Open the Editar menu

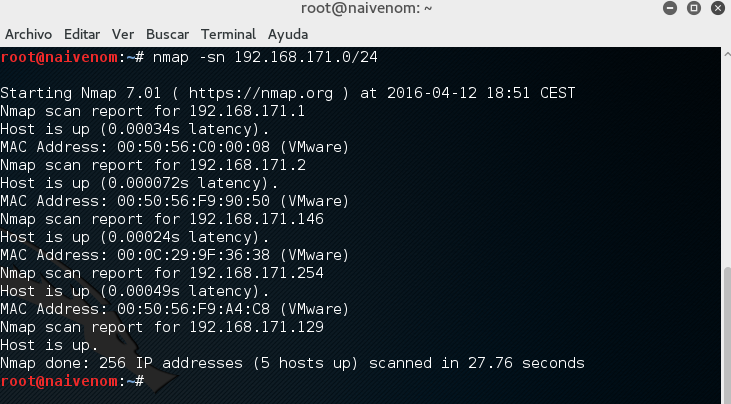[82, 34]
